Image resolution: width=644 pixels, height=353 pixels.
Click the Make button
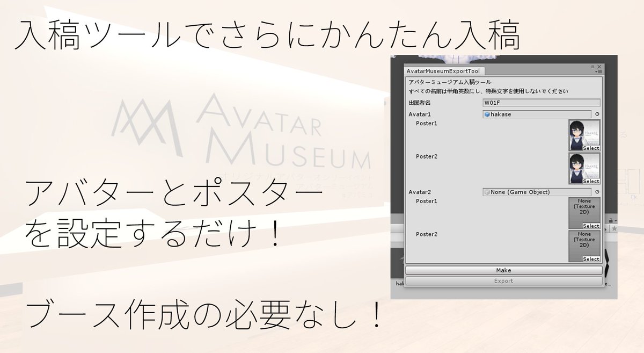503,270
